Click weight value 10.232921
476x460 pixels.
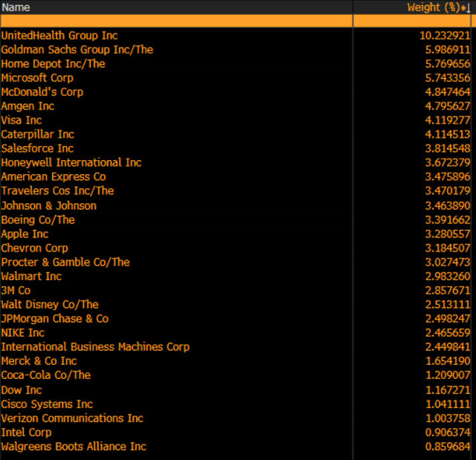(x=445, y=36)
